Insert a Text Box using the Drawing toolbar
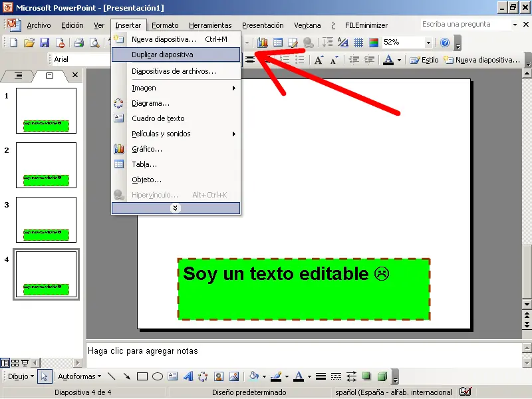The width and height of the screenshot is (532, 399). click(173, 376)
